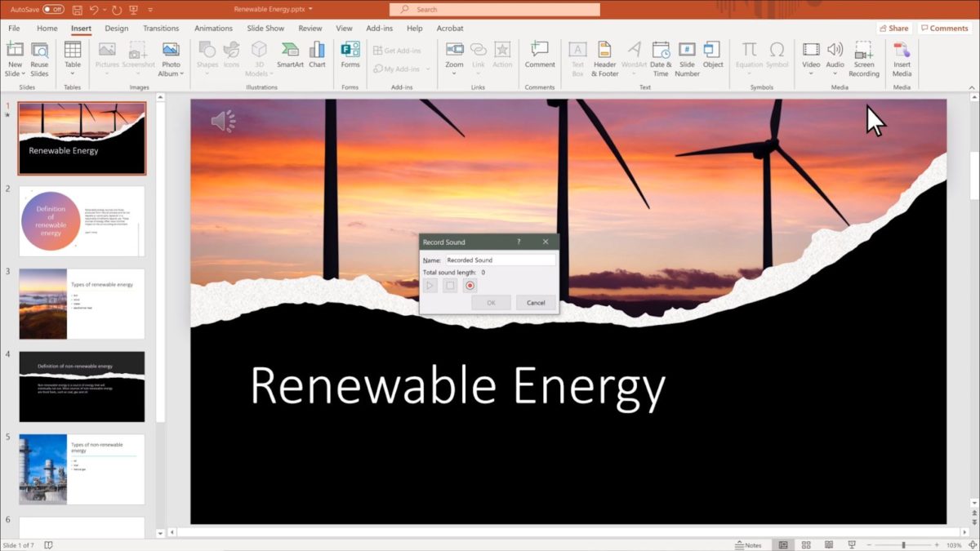Click the Audio insert icon
The image size is (980, 551).
click(x=835, y=50)
